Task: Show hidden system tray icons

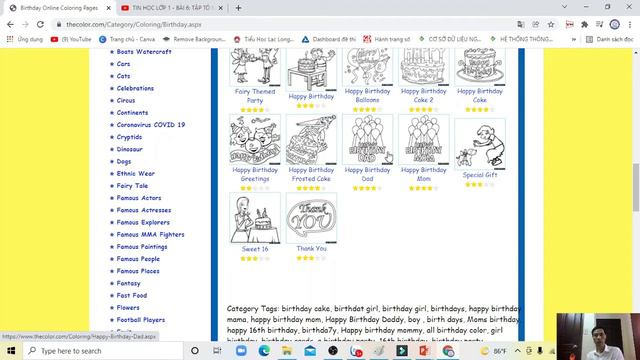Action: tap(518, 351)
